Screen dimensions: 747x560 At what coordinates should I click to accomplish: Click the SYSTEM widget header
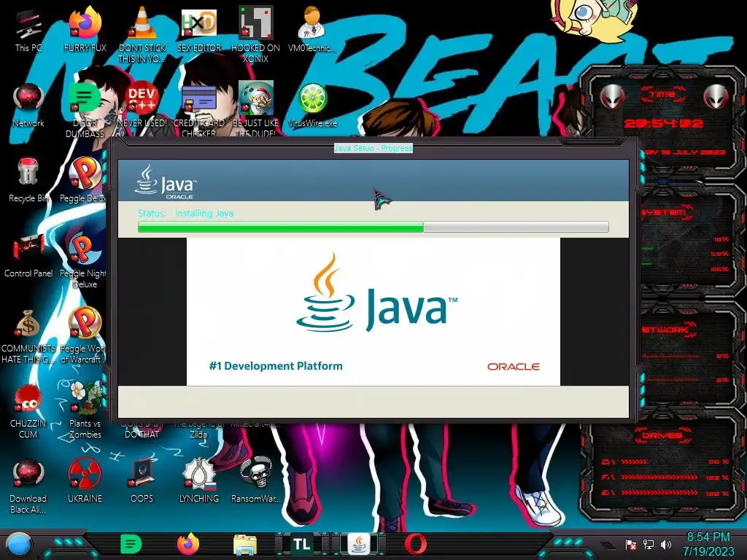point(666,212)
